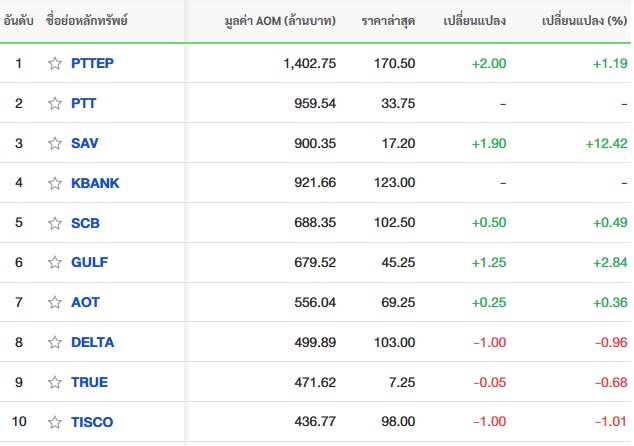The width and height of the screenshot is (634, 446).
Task: Add KBANK to favorites via star
Action: click(55, 183)
